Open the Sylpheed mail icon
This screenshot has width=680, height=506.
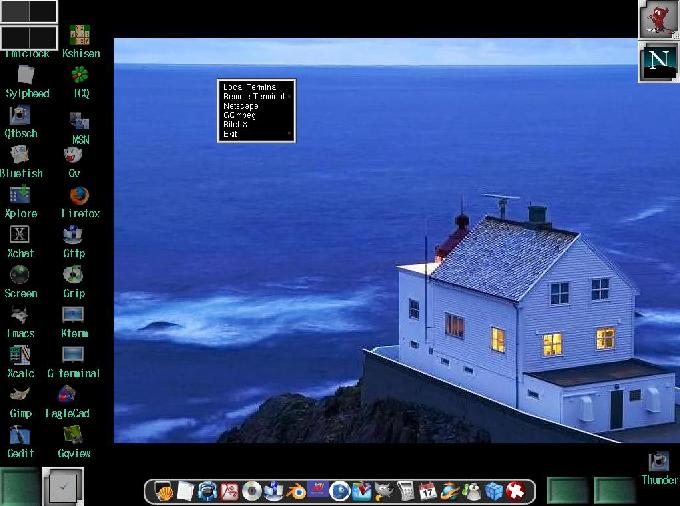[x=26, y=76]
